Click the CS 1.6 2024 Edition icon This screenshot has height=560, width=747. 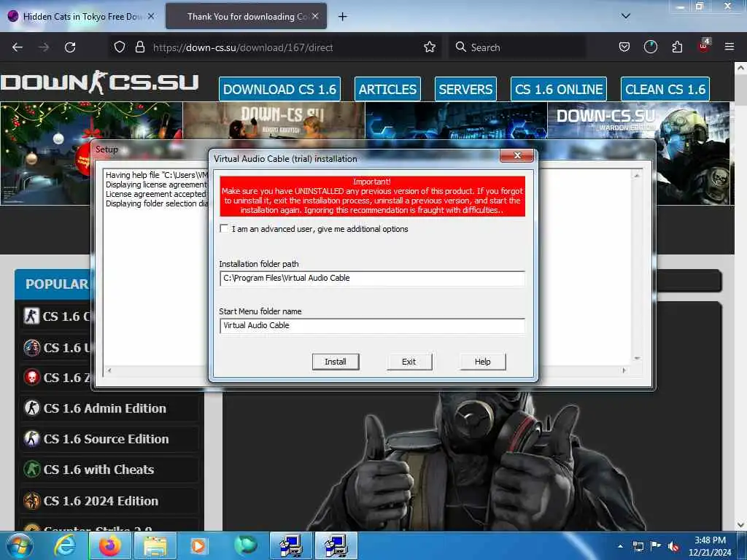32,501
